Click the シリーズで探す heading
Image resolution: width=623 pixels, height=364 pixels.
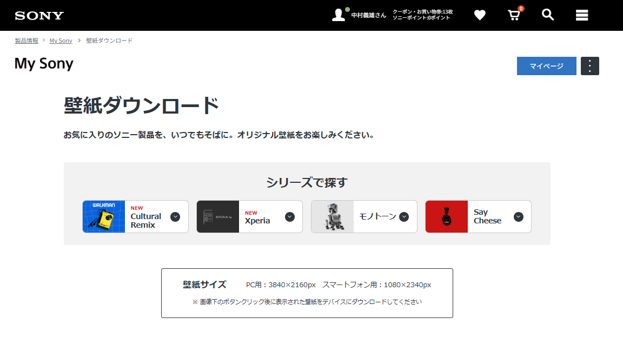tap(307, 182)
